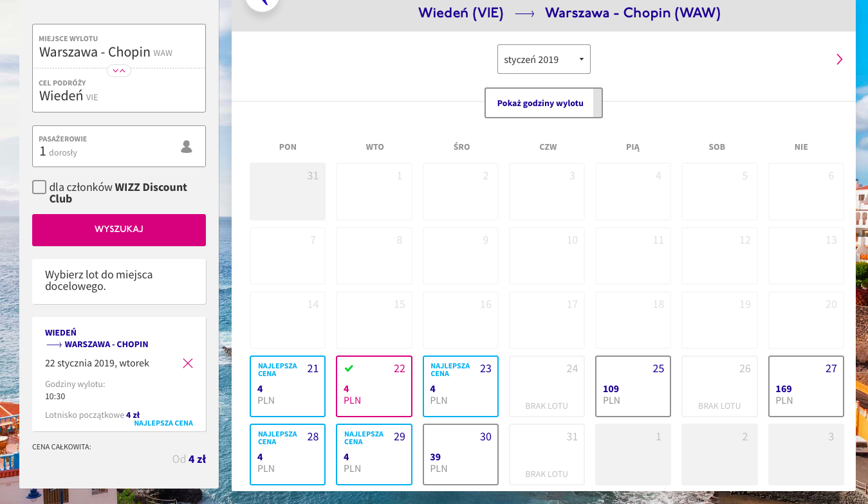Click the January 24 no-flight cell
The width and height of the screenshot is (868, 504).
point(547,386)
